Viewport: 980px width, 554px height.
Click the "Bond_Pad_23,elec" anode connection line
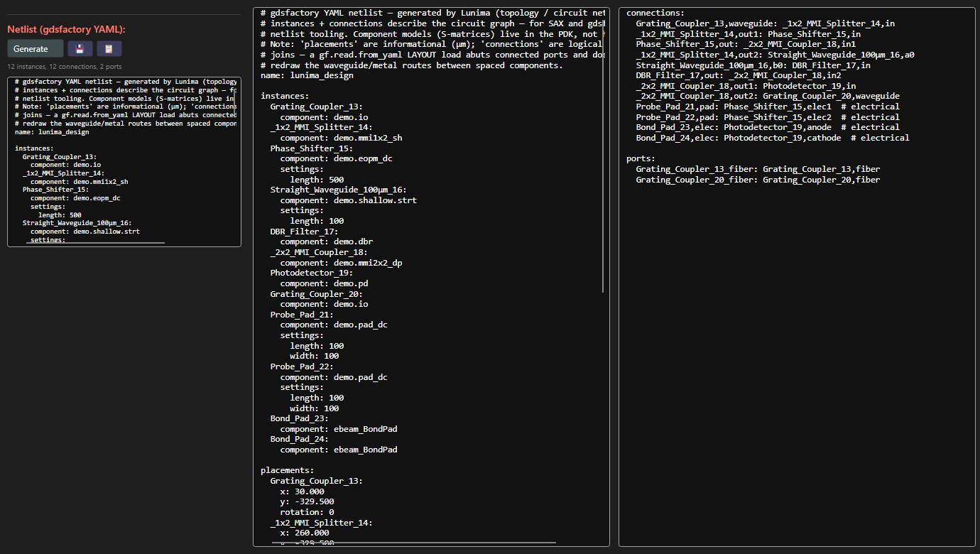coord(768,127)
